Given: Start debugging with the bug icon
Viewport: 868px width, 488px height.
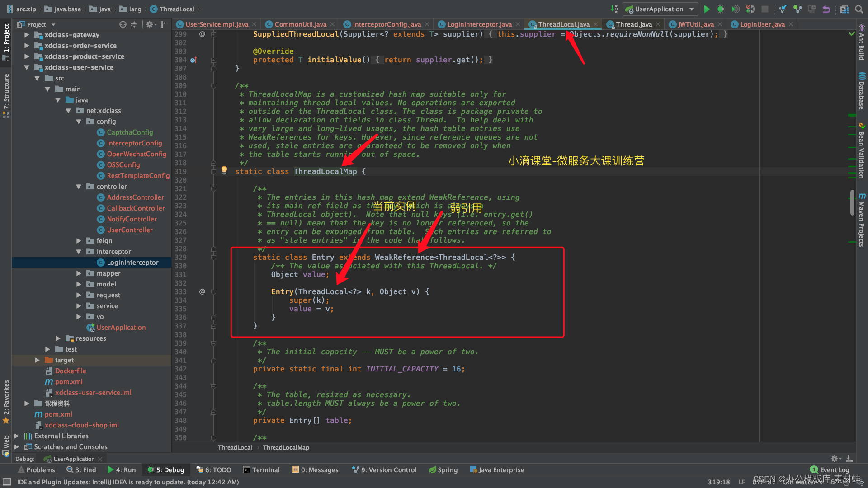Looking at the screenshot, I should point(722,9).
